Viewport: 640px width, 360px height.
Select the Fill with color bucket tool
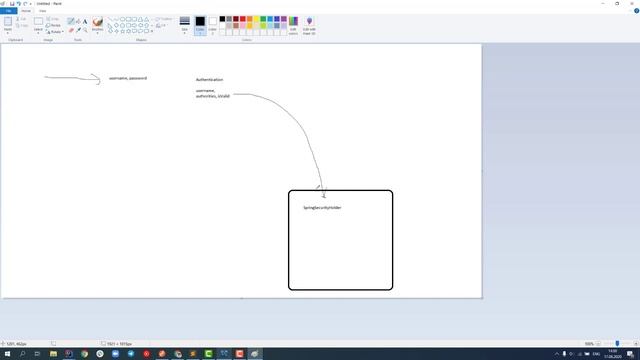[x=78, y=21]
